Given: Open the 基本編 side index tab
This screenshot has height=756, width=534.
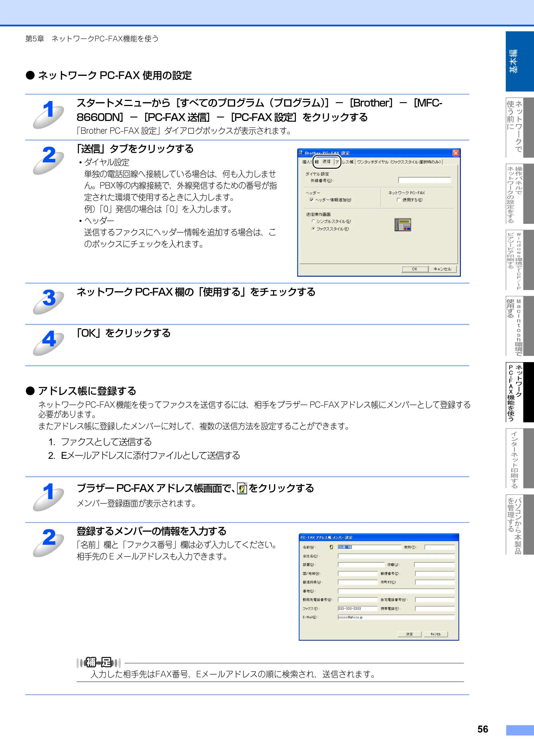Looking at the screenshot, I should (x=520, y=61).
